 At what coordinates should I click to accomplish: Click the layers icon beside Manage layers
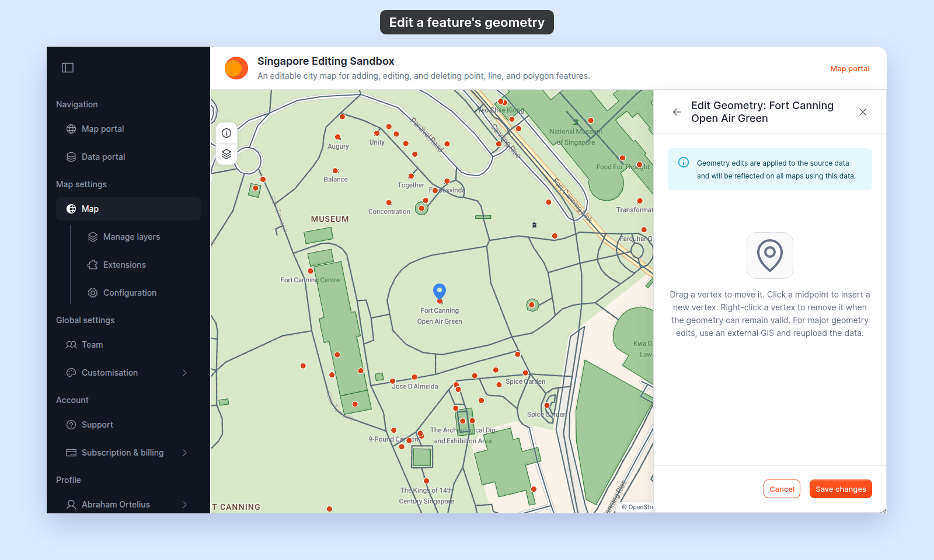coord(93,237)
